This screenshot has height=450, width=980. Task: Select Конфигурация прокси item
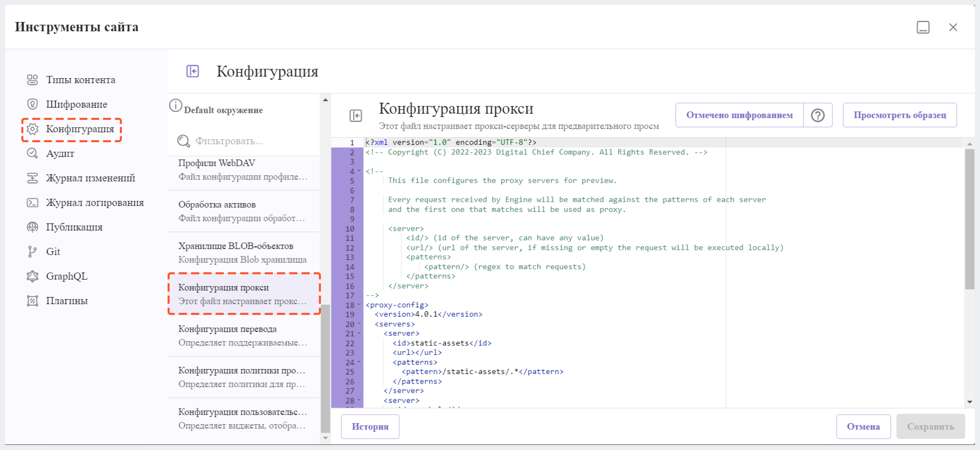[x=243, y=294]
